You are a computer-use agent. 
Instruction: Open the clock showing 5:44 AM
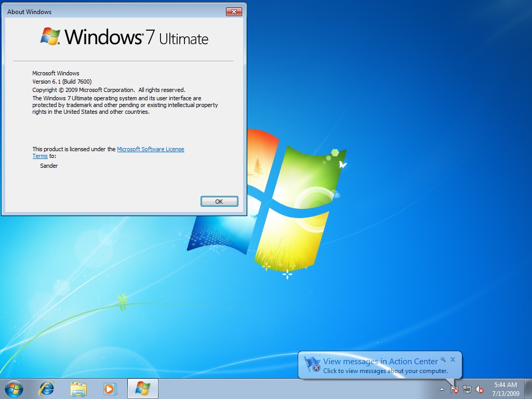(x=506, y=385)
